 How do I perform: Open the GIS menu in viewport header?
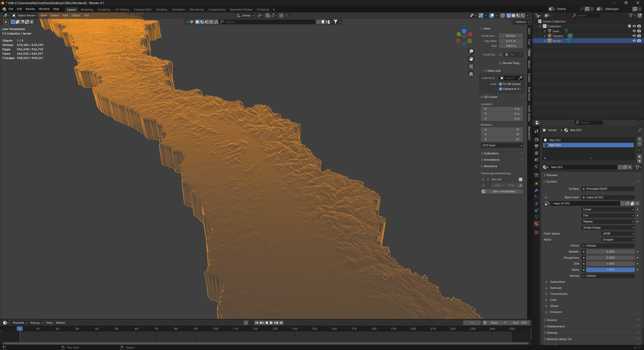pos(86,15)
